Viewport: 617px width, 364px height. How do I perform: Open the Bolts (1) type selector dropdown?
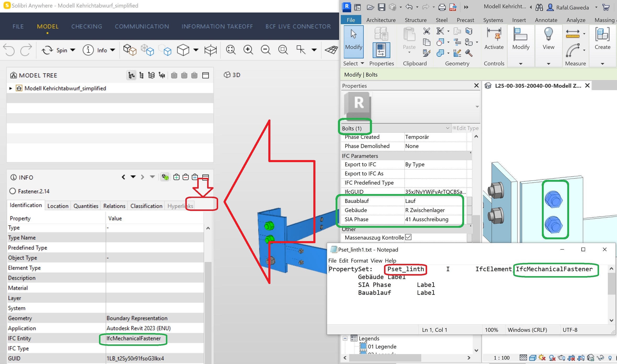[x=447, y=128]
